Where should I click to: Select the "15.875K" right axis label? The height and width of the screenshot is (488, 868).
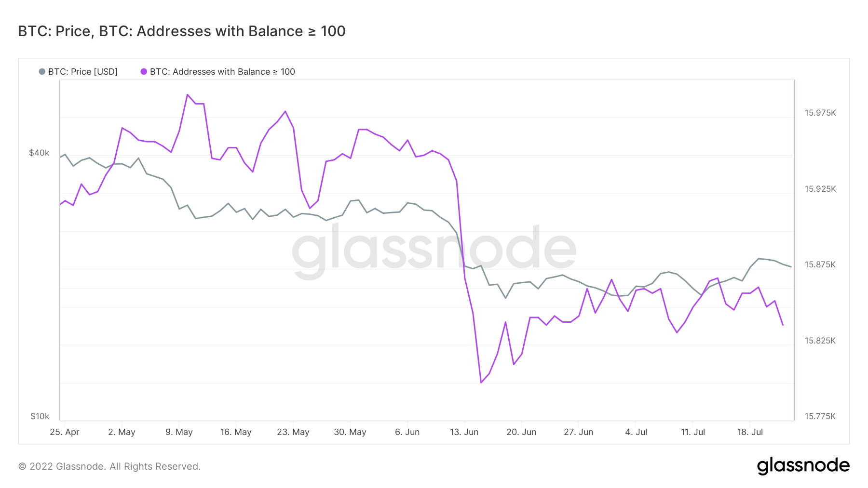pyautogui.click(x=820, y=264)
